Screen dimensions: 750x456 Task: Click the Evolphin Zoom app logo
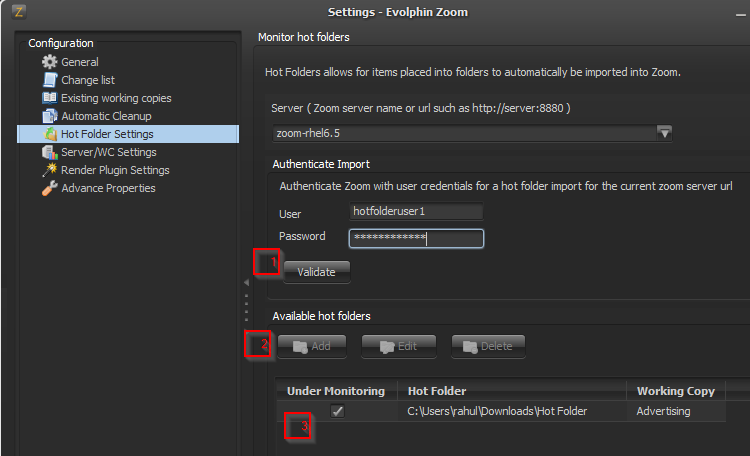tap(19, 11)
